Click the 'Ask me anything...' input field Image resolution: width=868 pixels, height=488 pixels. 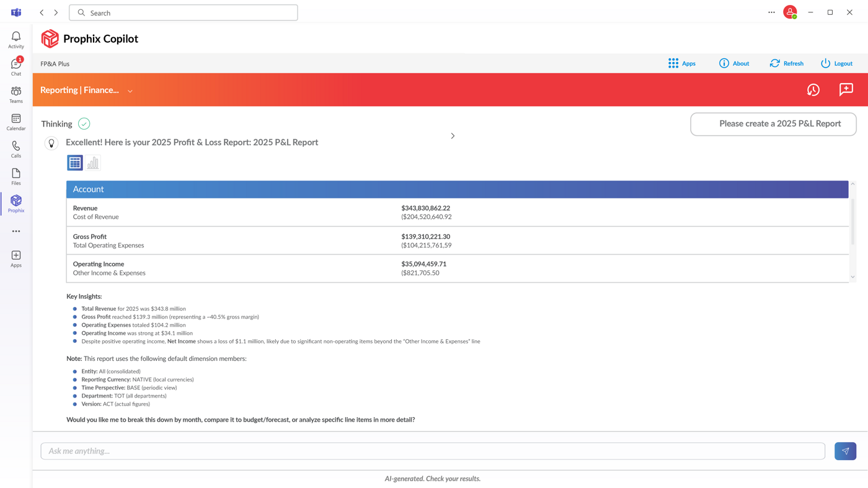click(x=433, y=451)
